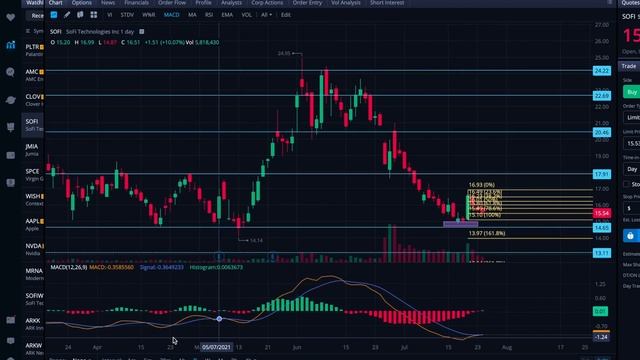Select ARKK in the watchlist

(33, 324)
